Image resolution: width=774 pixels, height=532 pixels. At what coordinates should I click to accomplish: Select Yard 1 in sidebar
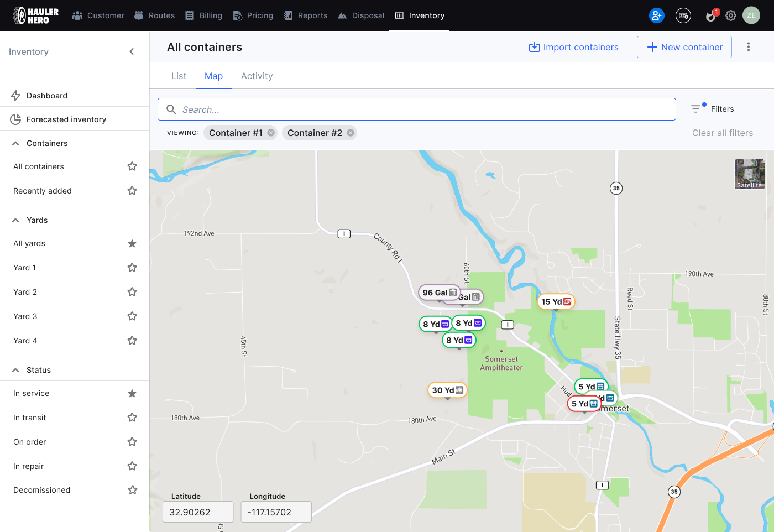24,268
